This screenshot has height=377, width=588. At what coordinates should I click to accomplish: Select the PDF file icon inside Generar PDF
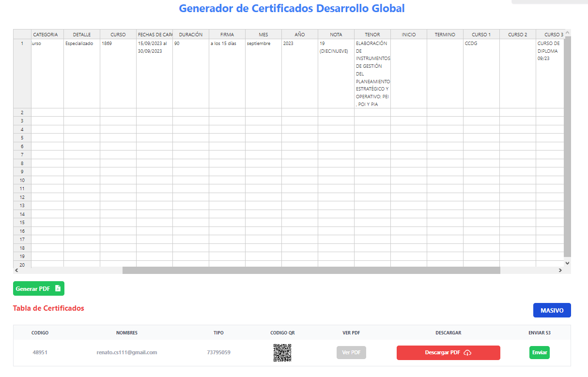(57, 288)
